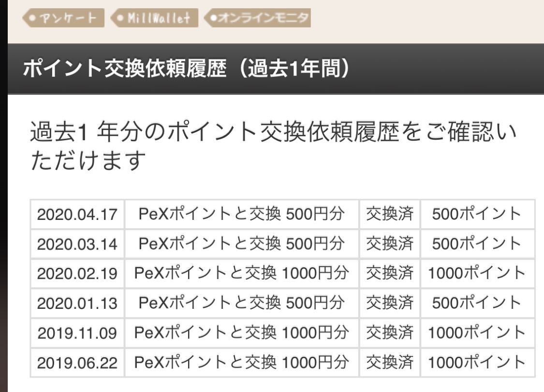
Task: Select the 2020.01.13 date cell
Action: pos(77,303)
